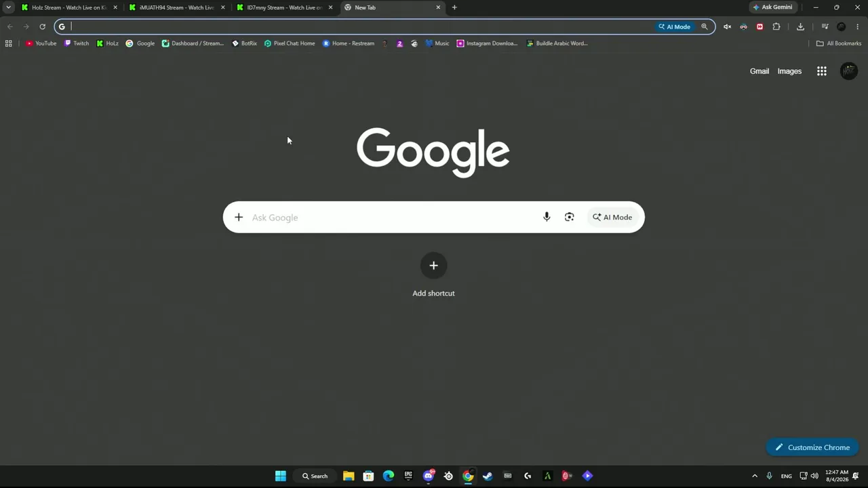Image resolution: width=868 pixels, height=488 pixels.
Task: Click AI Mode in the search box
Action: point(612,218)
